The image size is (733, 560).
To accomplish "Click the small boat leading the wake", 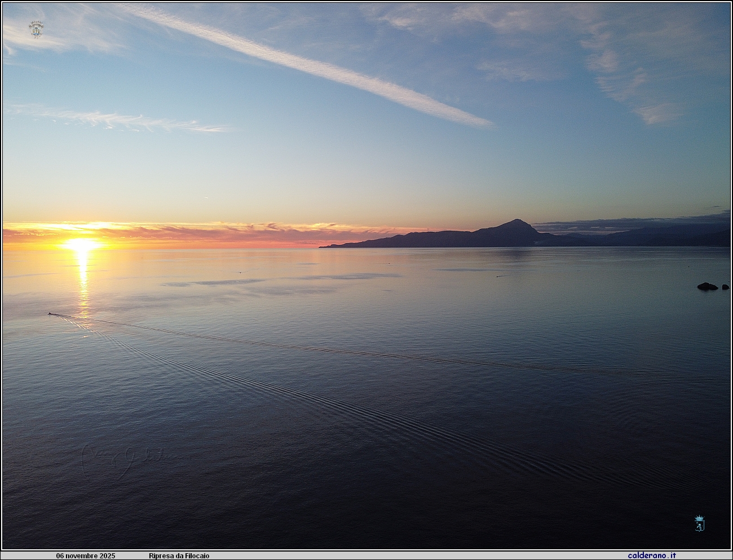I will pos(50,314).
